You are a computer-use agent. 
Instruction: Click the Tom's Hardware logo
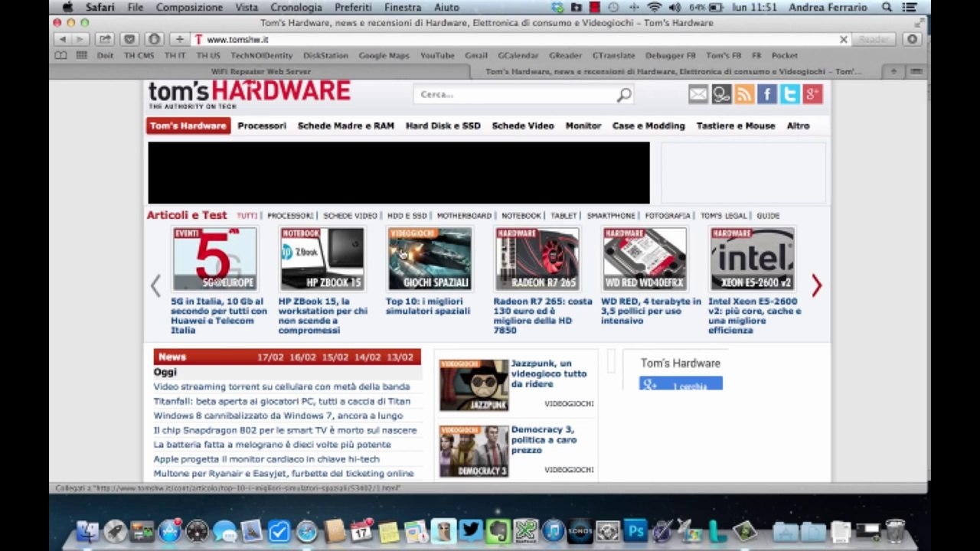(249, 95)
